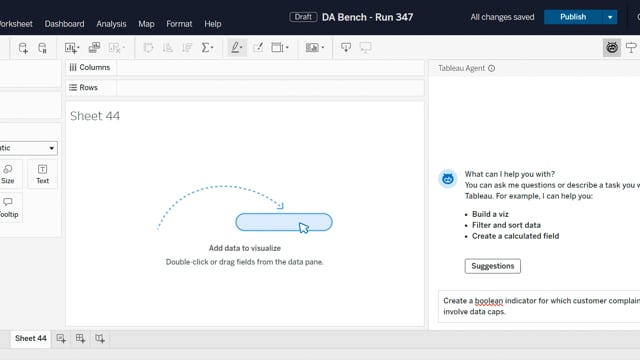Click the Create a calculated field bullet
The height and width of the screenshot is (360, 640).
516,236
